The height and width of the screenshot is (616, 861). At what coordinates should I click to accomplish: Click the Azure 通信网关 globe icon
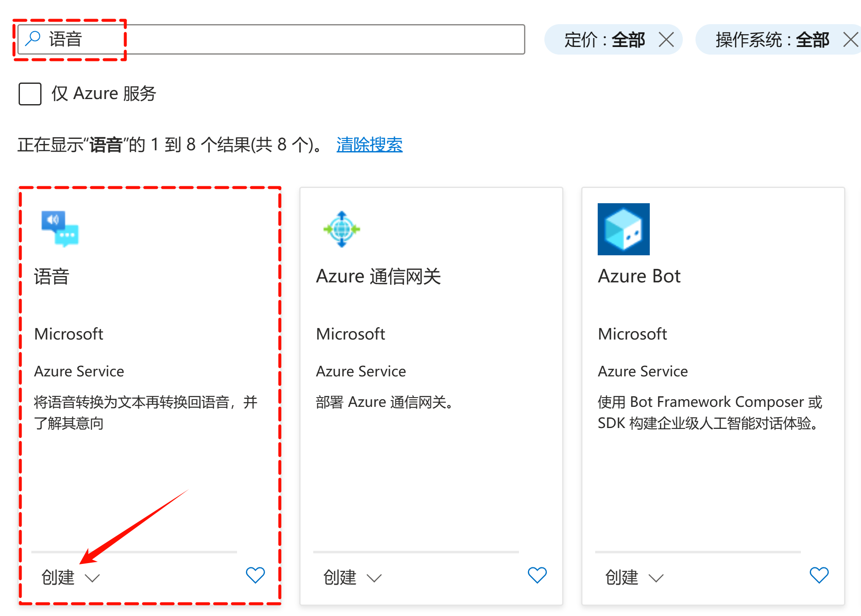(x=342, y=229)
